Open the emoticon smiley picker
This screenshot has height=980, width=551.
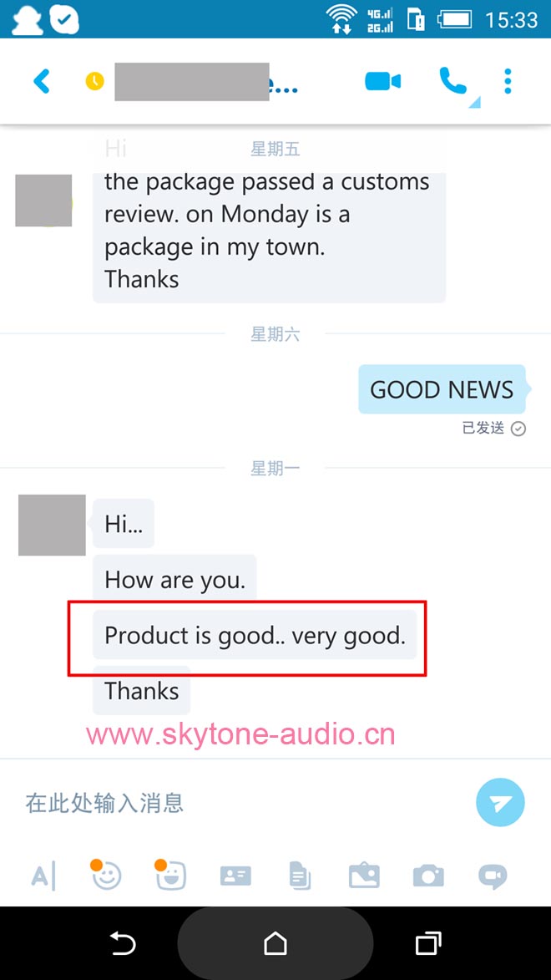[106, 875]
